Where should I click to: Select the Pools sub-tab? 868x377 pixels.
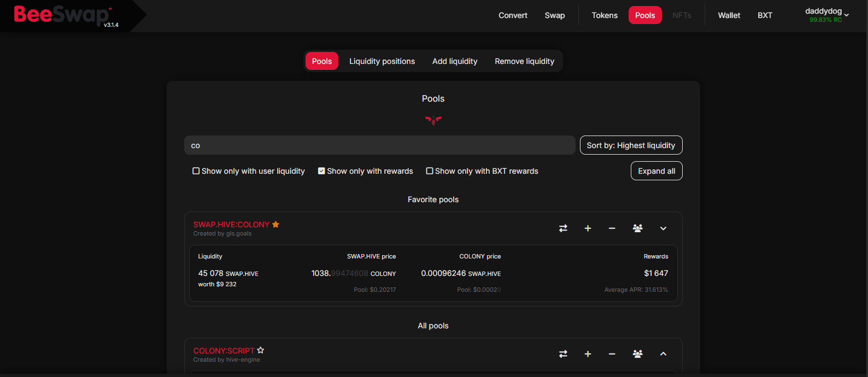[x=322, y=61]
